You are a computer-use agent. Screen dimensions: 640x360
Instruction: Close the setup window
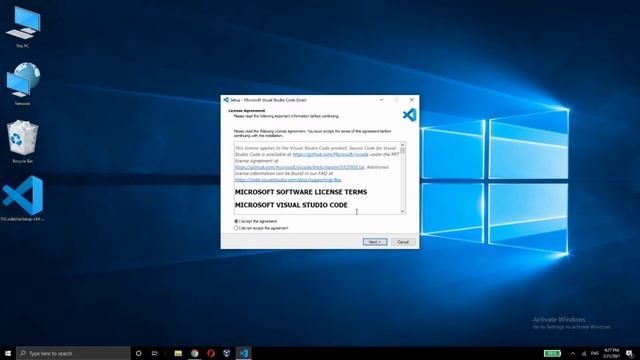[411, 100]
